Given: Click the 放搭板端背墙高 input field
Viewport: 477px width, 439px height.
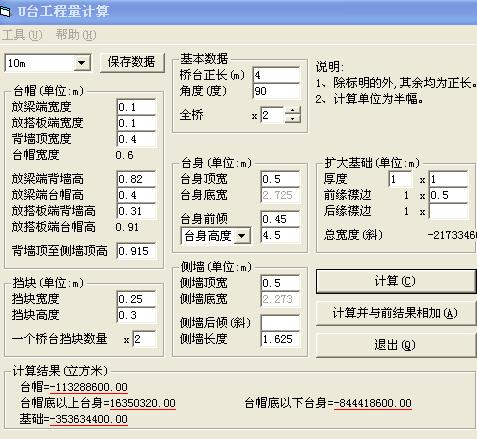Looking at the screenshot, I should [136, 211].
